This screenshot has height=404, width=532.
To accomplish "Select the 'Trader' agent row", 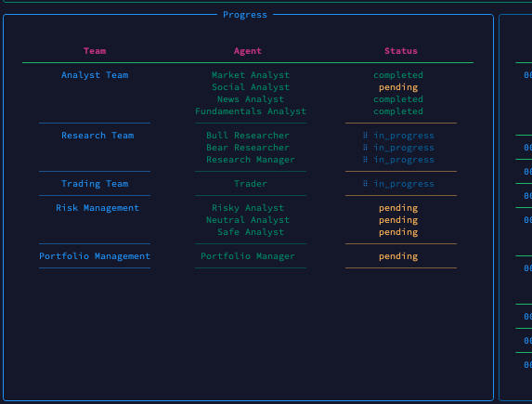I will [251, 184].
